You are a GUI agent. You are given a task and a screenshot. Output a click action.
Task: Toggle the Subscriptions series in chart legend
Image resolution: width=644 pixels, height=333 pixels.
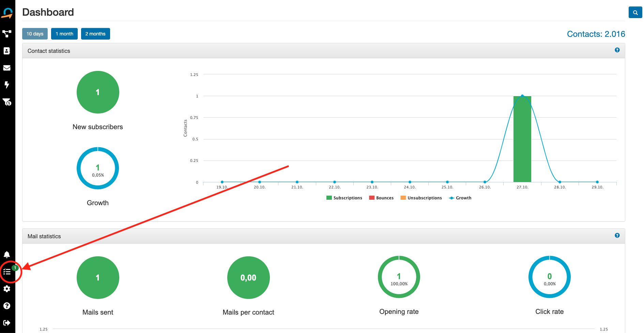coord(344,198)
